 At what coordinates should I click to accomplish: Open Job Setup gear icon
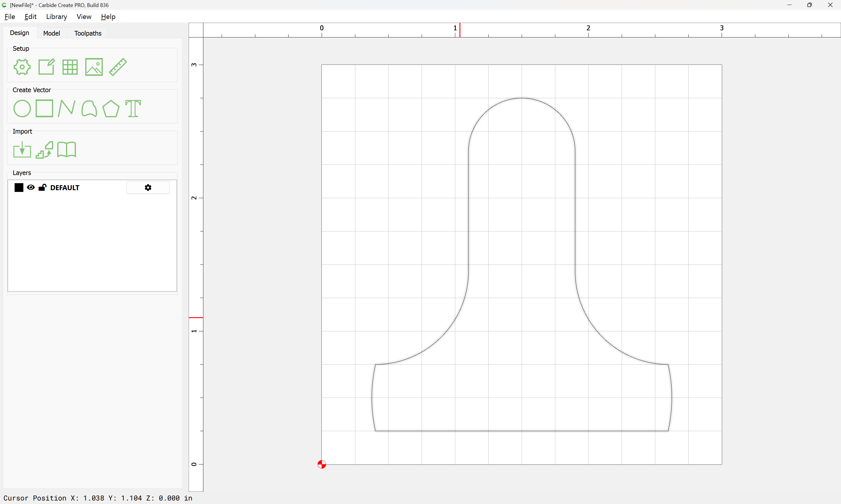click(22, 67)
